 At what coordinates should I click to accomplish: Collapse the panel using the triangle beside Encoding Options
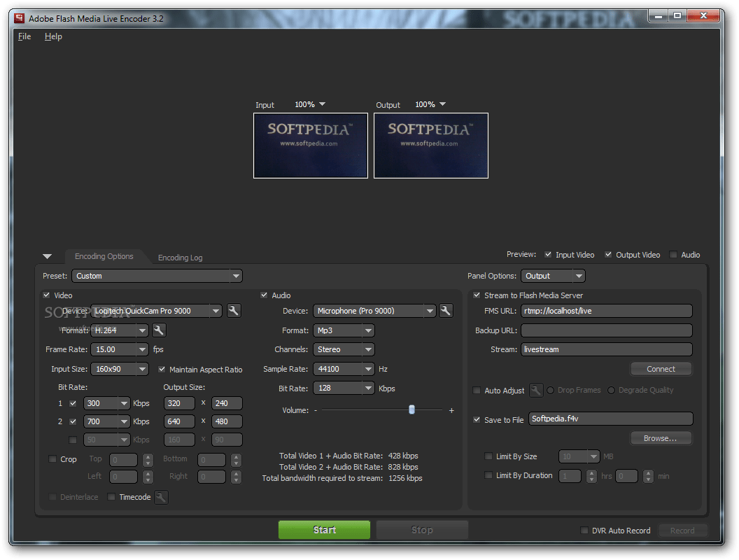[x=48, y=255]
